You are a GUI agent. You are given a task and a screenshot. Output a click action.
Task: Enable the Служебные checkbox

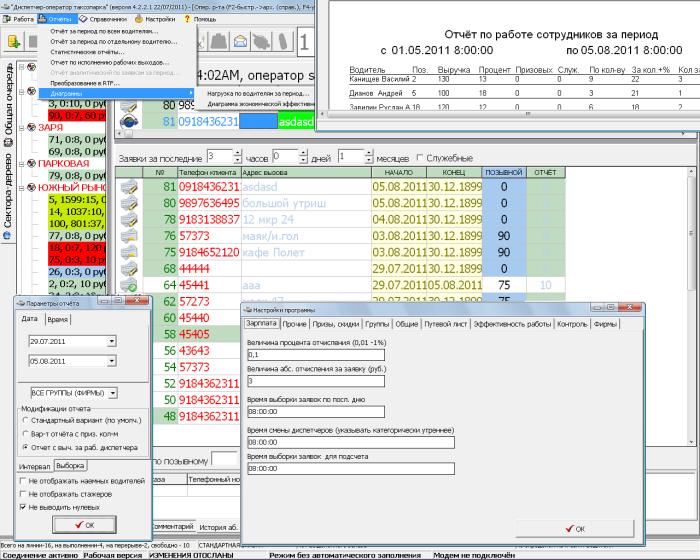pos(418,158)
